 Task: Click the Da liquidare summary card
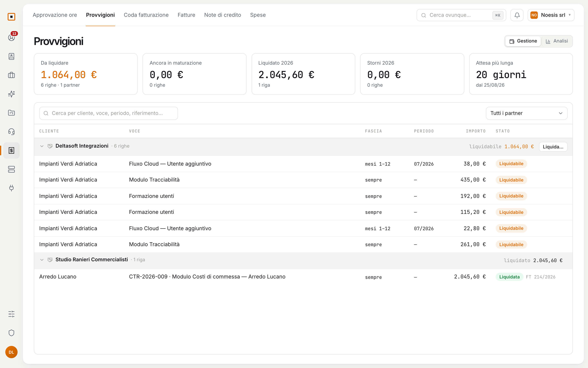pyautogui.click(x=86, y=74)
